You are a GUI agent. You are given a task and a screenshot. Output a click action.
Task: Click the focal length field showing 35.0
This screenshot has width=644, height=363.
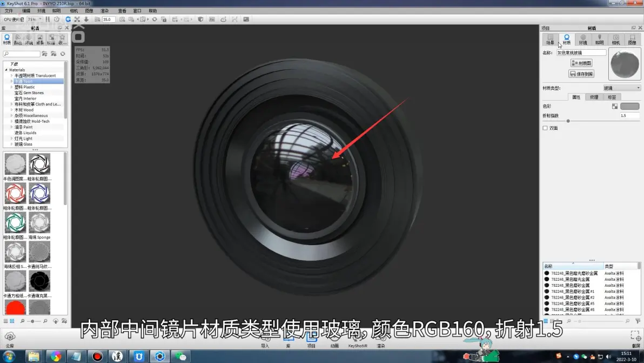click(108, 19)
